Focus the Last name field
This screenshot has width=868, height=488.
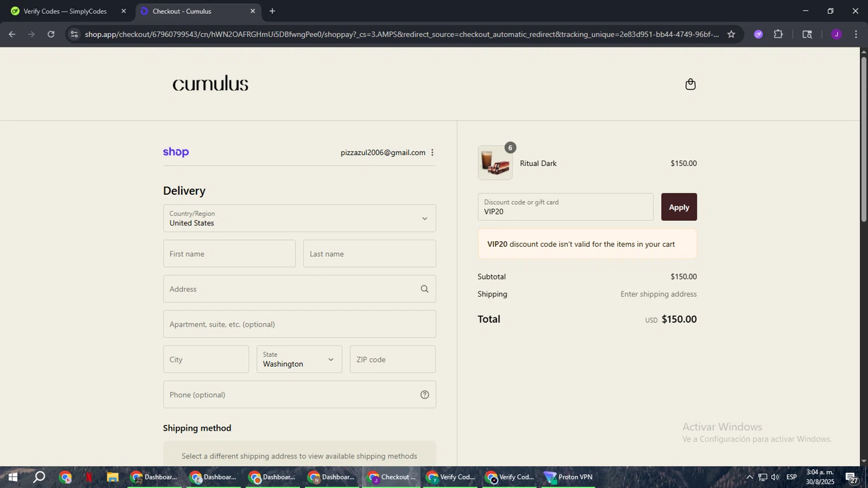click(369, 254)
